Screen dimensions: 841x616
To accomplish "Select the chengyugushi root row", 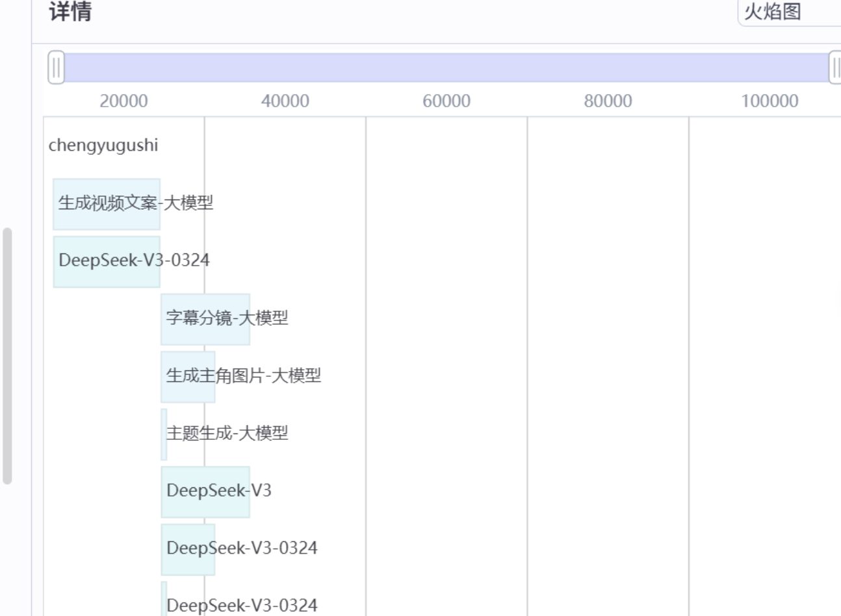I will [x=103, y=145].
